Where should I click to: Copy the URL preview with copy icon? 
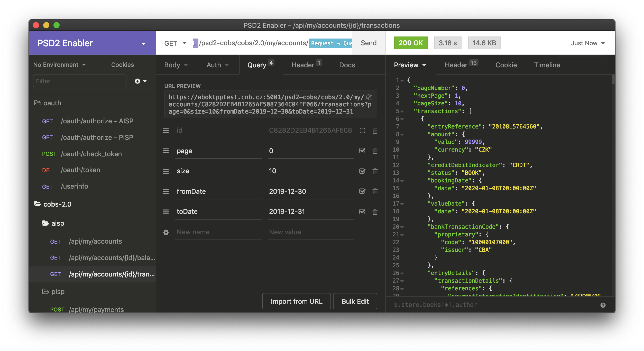point(369,97)
